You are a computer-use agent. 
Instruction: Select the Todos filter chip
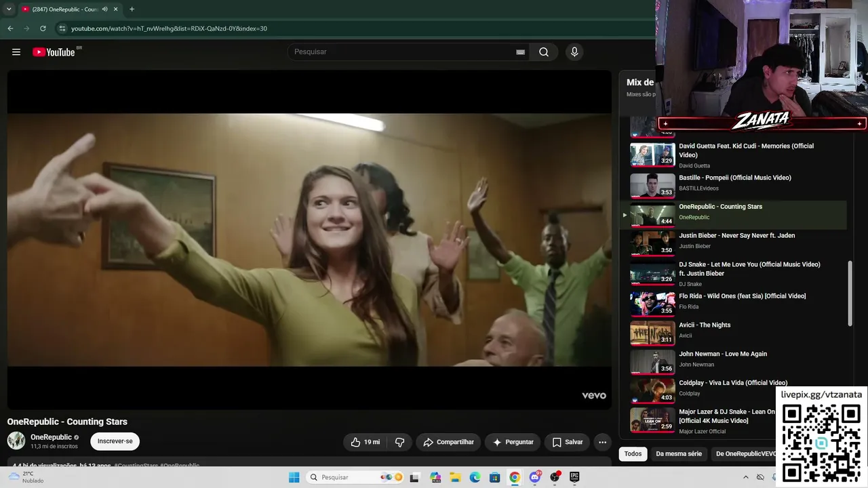tap(633, 454)
